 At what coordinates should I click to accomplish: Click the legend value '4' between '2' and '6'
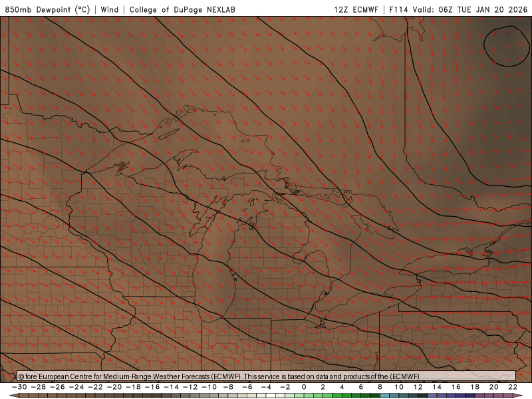[x=342, y=387]
